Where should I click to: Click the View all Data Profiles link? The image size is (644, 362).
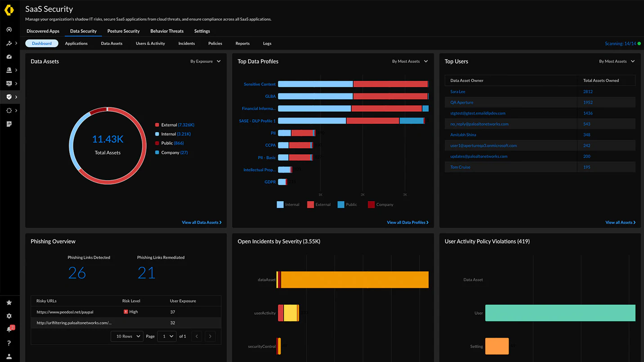click(407, 222)
